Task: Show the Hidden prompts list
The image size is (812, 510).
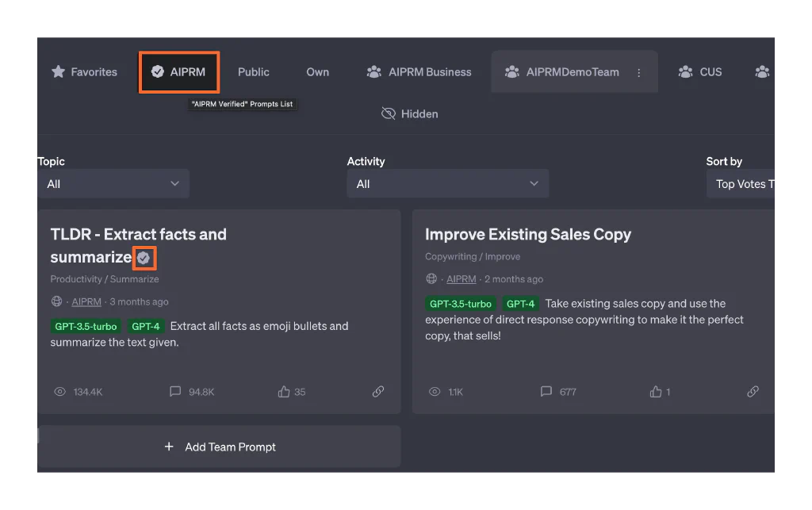Action: point(410,114)
